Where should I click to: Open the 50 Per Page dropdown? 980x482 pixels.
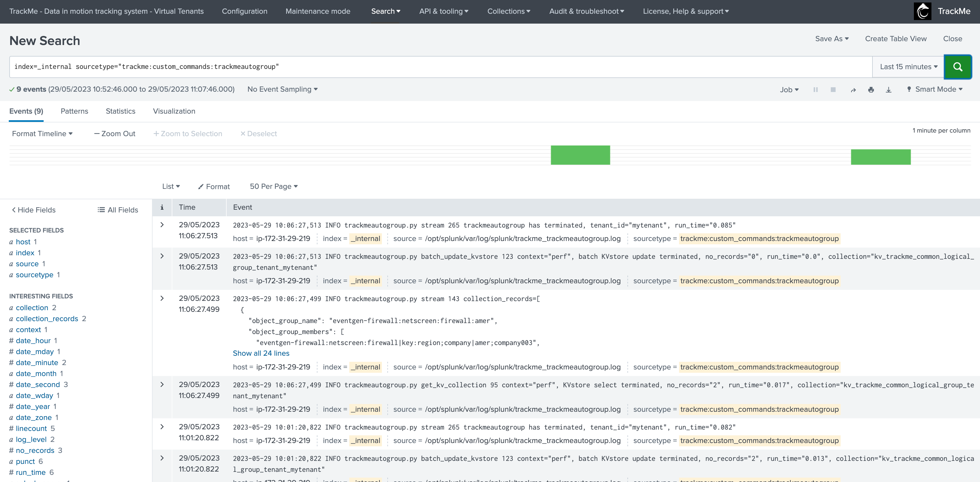(x=274, y=186)
